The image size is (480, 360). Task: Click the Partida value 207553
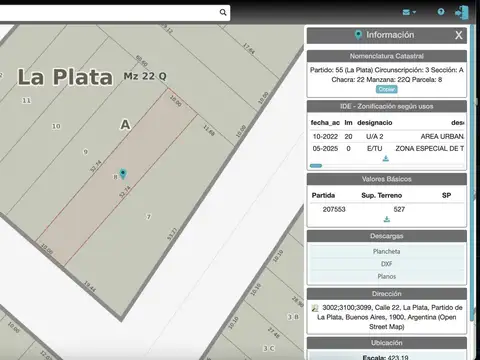[x=334, y=209]
